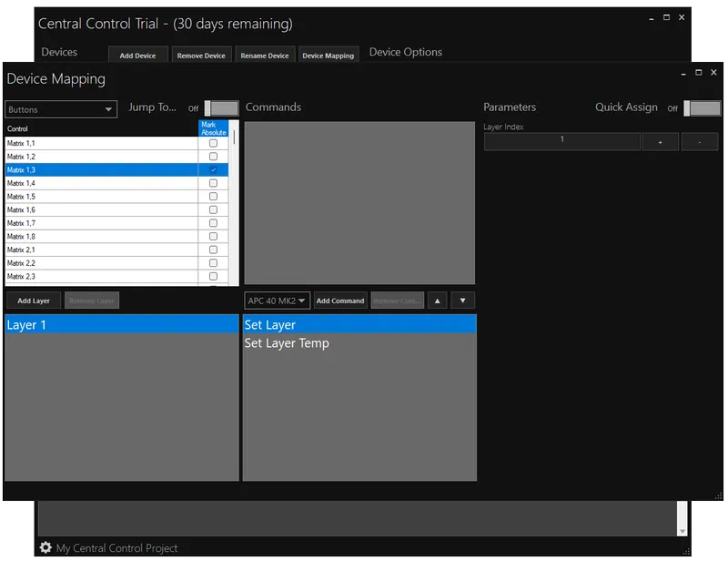Open the APC 40 MK2 device dropdown

pyautogui.click(x=278, y=301)
